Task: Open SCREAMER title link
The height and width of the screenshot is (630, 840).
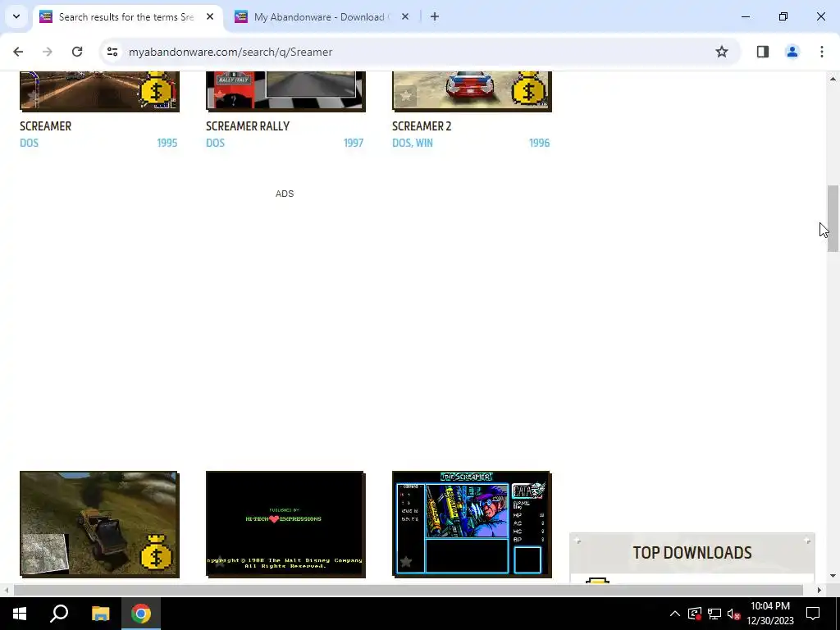Action: [x=46, y=126]
